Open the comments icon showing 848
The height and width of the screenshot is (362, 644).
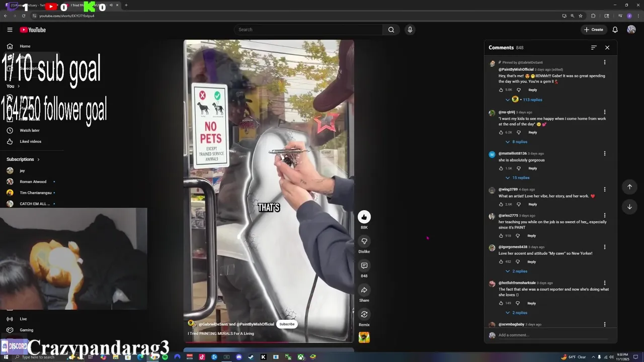(364, 265)
